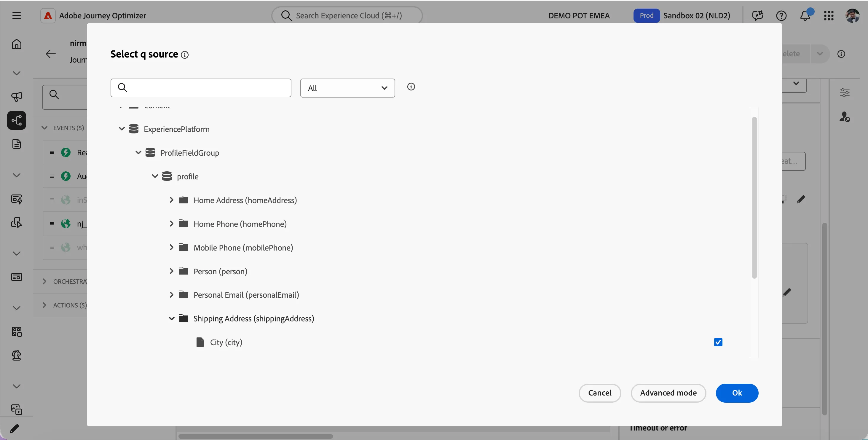Click the Prod Sandbox 02 (NLD2) selector
Screen dimensions: 868x440
coord(682,15)
